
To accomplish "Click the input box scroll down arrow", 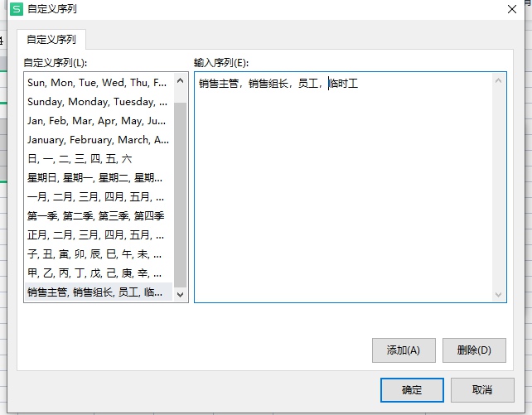I will point(498,294).
